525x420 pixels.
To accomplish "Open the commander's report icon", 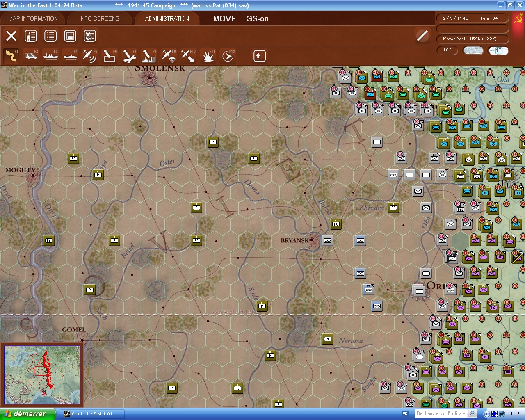I will [x=31, y=36].
